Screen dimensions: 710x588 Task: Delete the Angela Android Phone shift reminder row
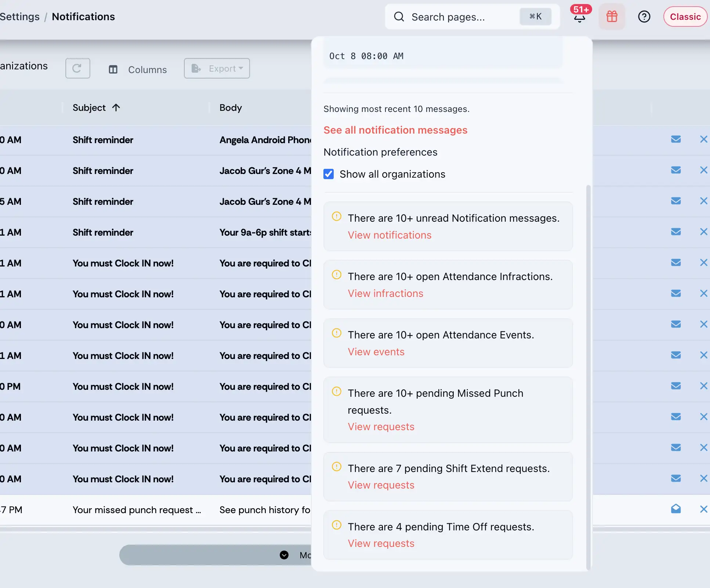click(x=703, y=139)
